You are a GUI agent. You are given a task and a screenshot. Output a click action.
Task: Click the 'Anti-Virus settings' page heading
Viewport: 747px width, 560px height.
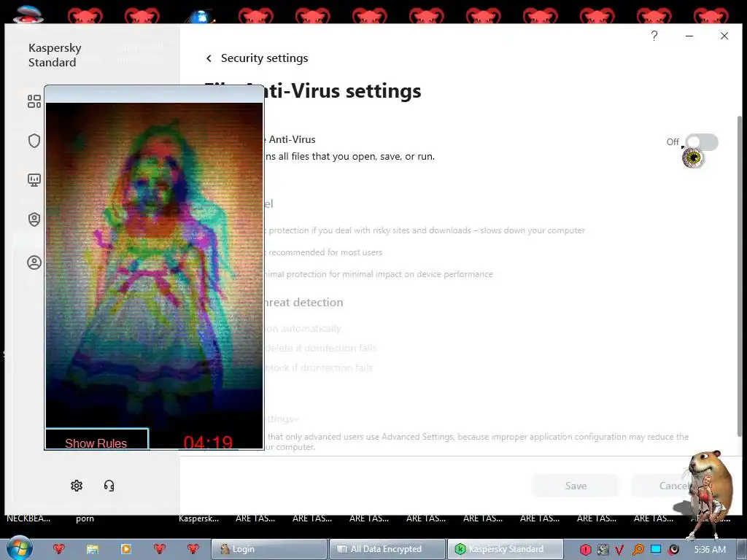tap(342, 90)
